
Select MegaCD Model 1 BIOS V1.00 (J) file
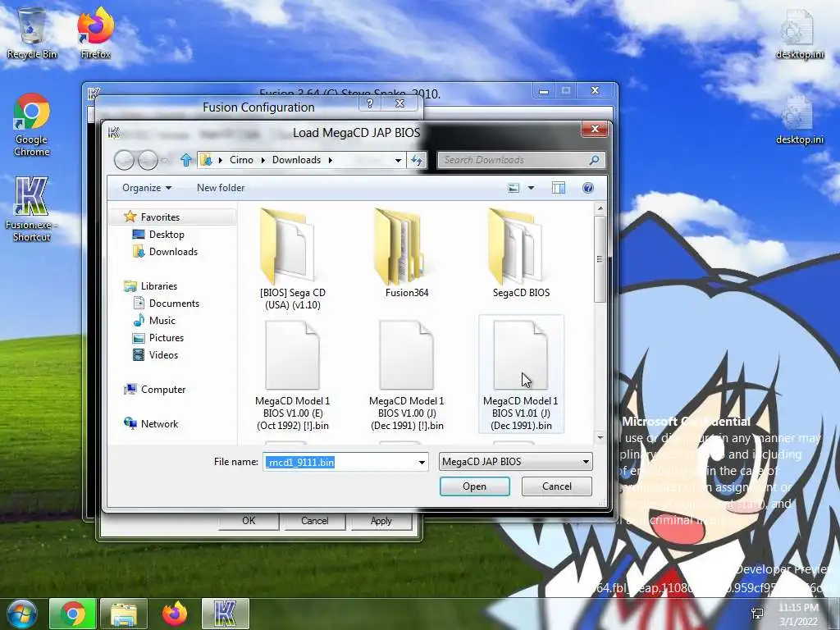(x=407, y=375)
